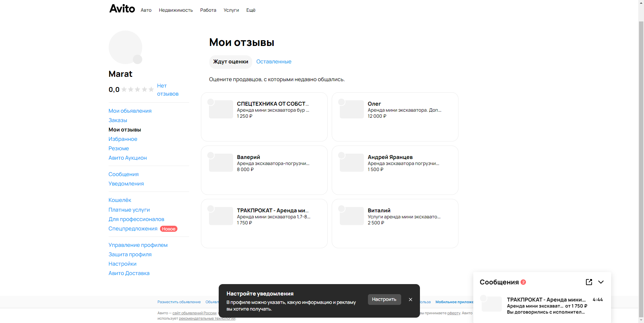This screenshot has width=644, height=323.
Task: Click Андрей Яранцев listing thumbnail
Action: click(352, 163)
